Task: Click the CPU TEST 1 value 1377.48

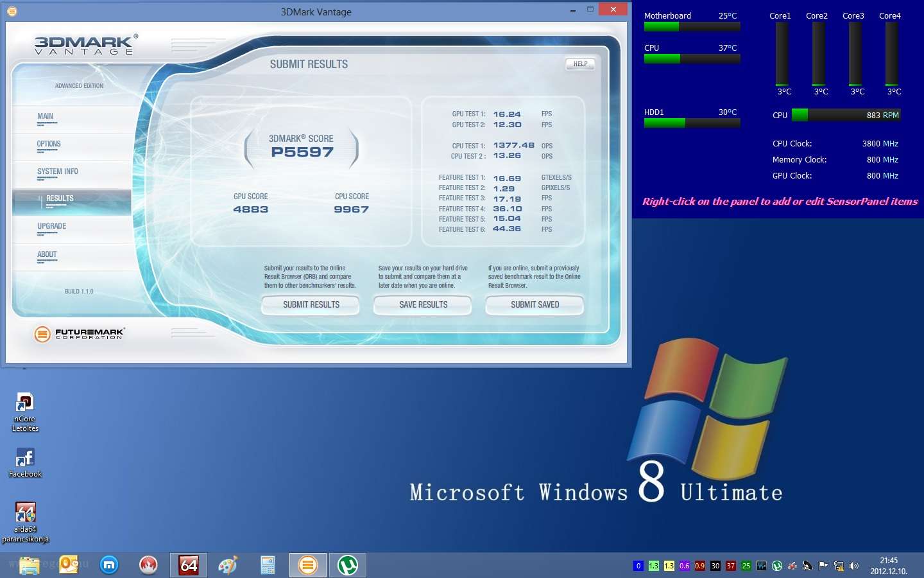Action: pyautogui.click(x=513, y=146)
